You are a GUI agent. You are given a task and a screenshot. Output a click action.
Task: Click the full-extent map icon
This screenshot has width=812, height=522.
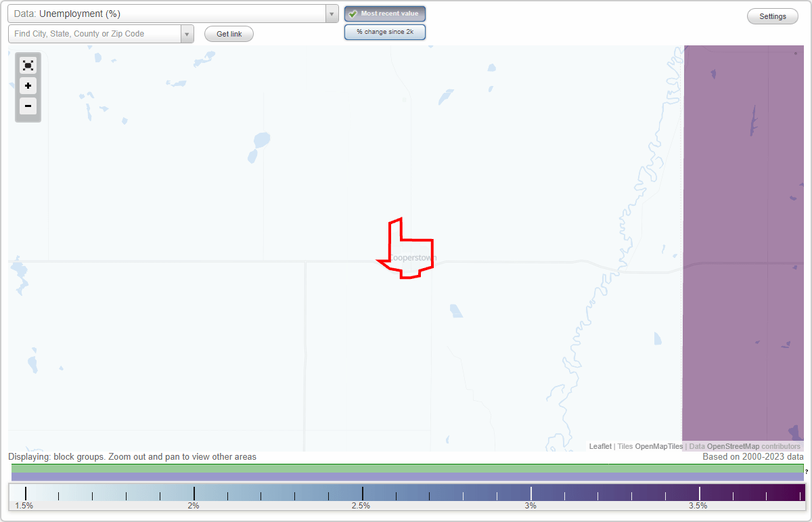(28, 65)
